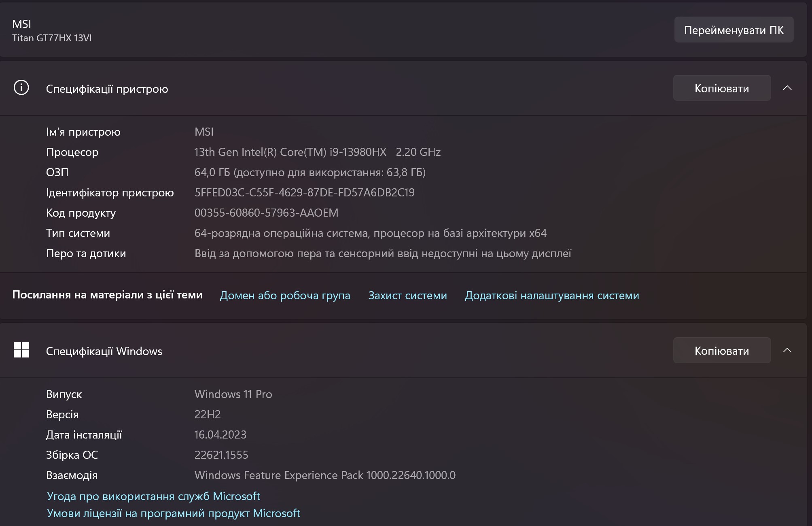Click Копіювати in Windows specifications

click(721, 350)
